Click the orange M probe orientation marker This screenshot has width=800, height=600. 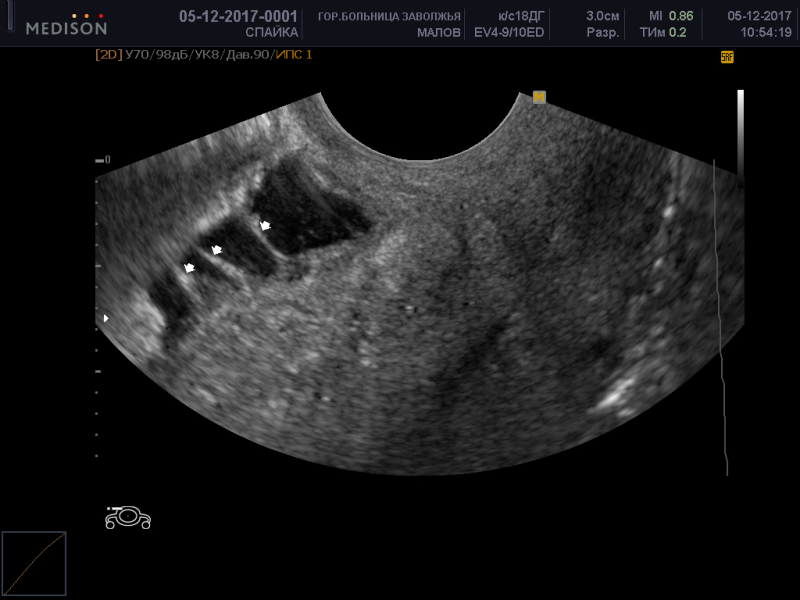[x=539, y=97]
